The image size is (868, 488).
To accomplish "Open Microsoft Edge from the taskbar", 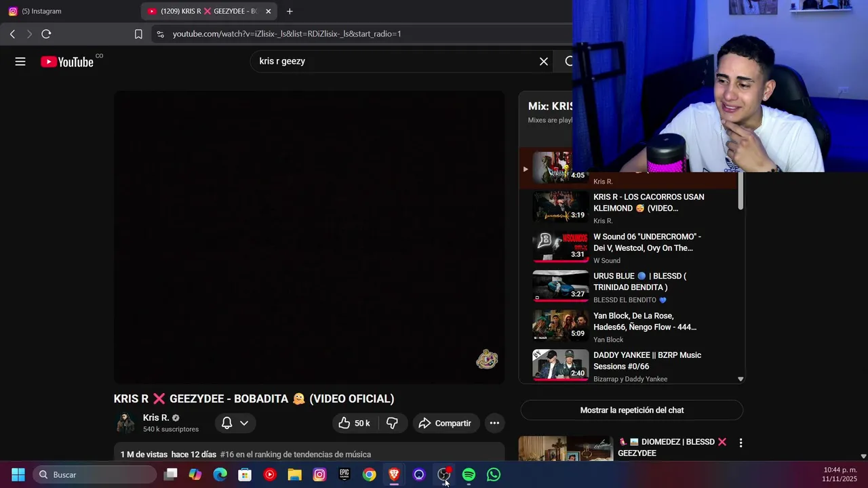I will click(x=220, y=474).
